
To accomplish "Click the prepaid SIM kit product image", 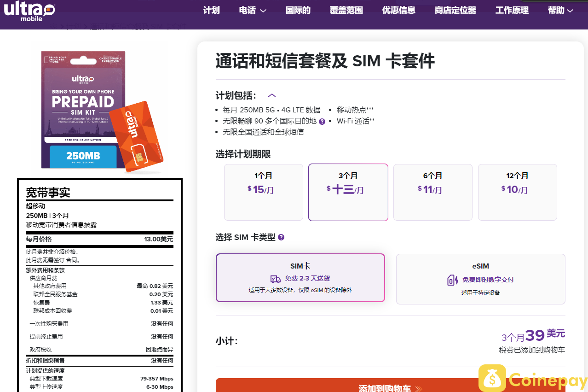I will (x=83, y=109).
